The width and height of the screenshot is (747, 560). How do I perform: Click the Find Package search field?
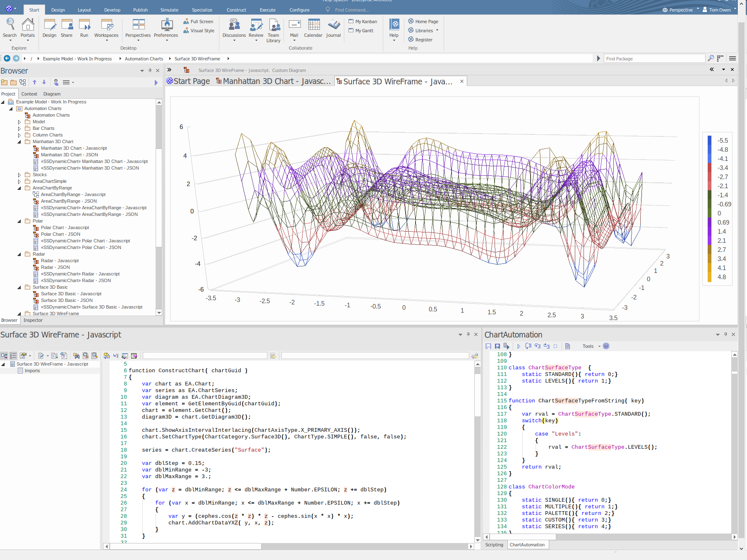click(x=654, y=59)
